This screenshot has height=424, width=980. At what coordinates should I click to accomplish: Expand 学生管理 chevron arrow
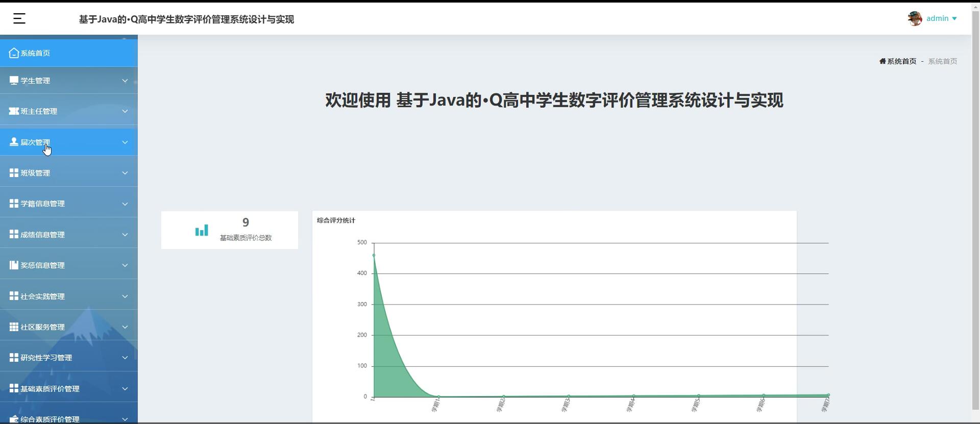pyautogui.click(x=125, y=81)
